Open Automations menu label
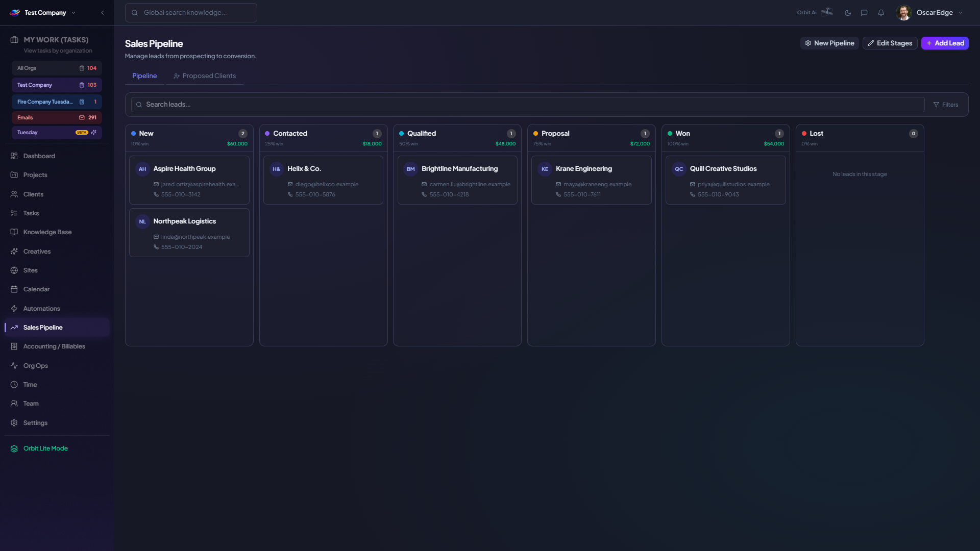The image size is (980, 551). [42, 309]
